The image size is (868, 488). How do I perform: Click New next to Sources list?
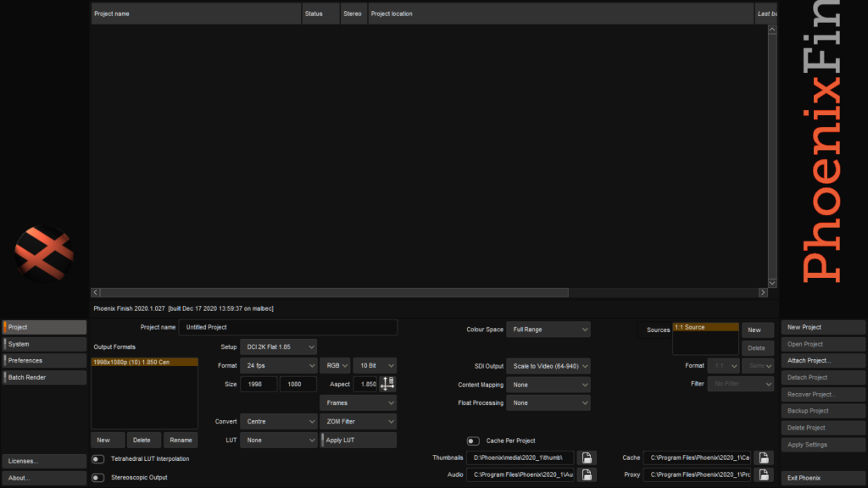click(757, 330)
